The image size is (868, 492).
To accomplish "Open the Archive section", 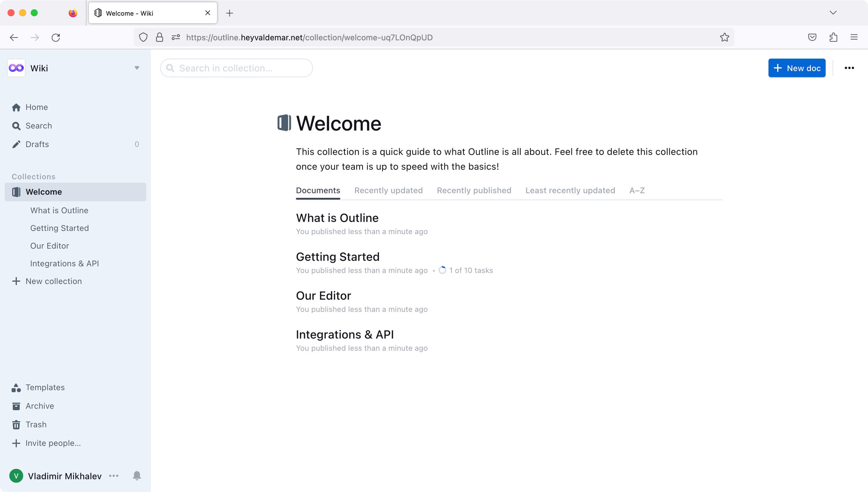I will tap(33, 406).
